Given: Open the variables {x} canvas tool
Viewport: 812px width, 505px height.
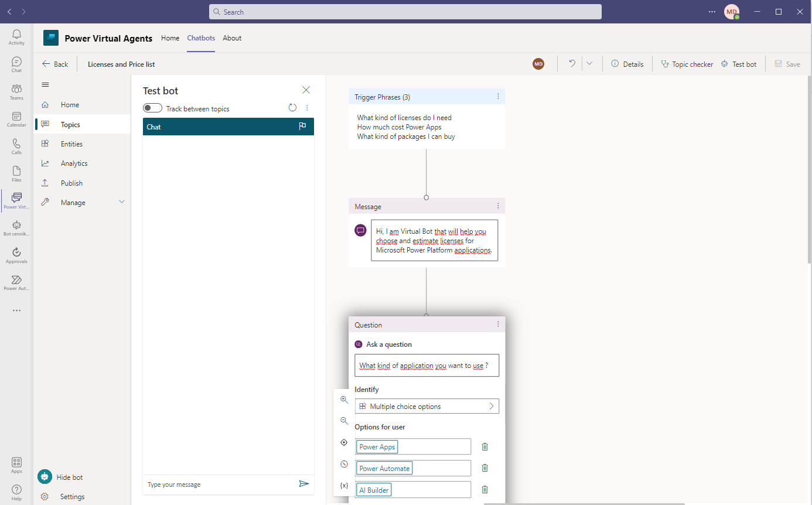Looking at the screenshot, I should pos(344,486).
